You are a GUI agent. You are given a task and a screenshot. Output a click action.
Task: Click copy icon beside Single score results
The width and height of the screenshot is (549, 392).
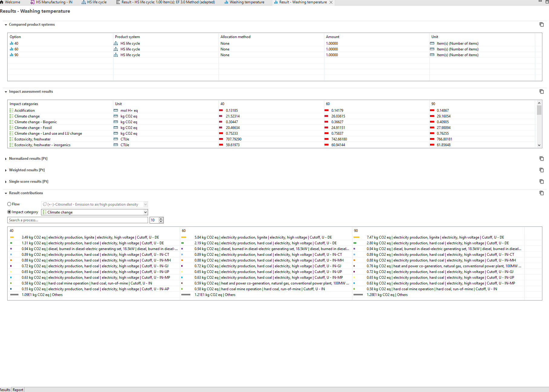coord(541,182)
